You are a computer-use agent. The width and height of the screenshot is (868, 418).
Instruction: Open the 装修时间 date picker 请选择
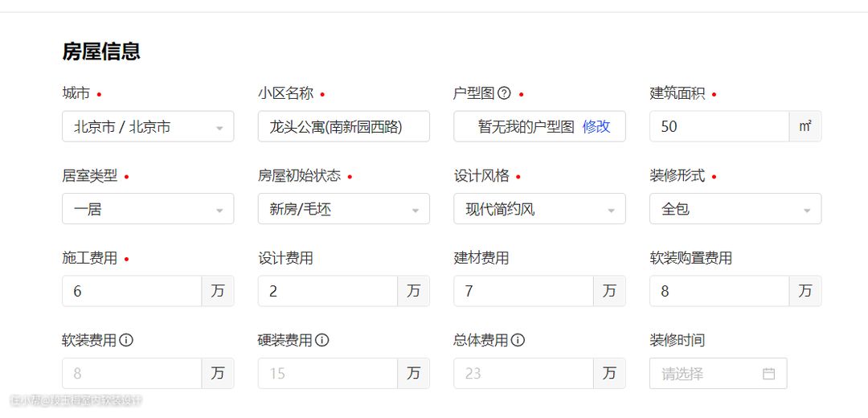point(719,374)
